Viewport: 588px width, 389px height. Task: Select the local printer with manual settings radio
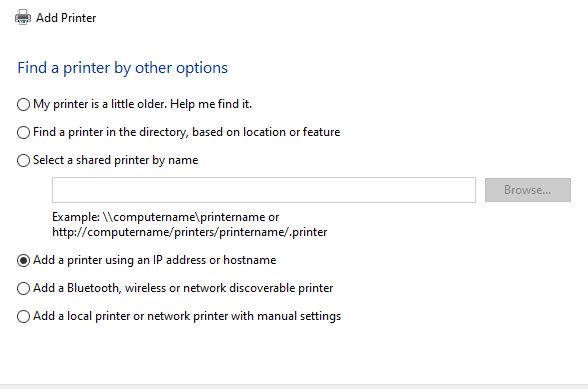[23, 317]
